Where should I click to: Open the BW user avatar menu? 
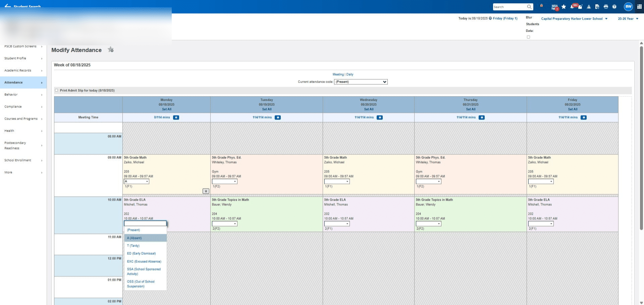click(628, 6)
